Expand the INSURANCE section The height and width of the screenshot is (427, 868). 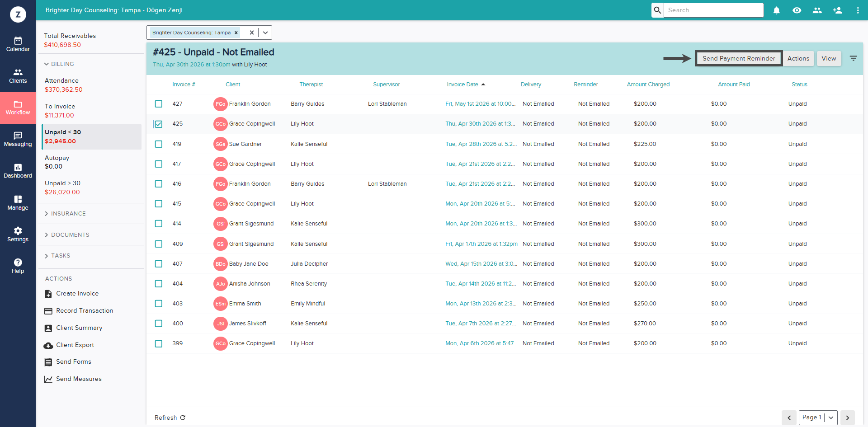pos(65,214)
